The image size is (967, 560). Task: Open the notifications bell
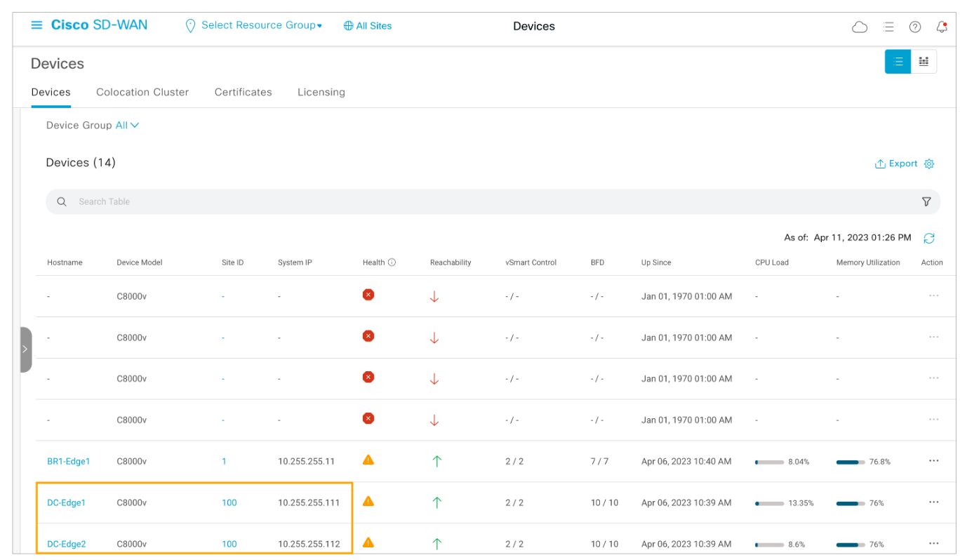point(942,27)
